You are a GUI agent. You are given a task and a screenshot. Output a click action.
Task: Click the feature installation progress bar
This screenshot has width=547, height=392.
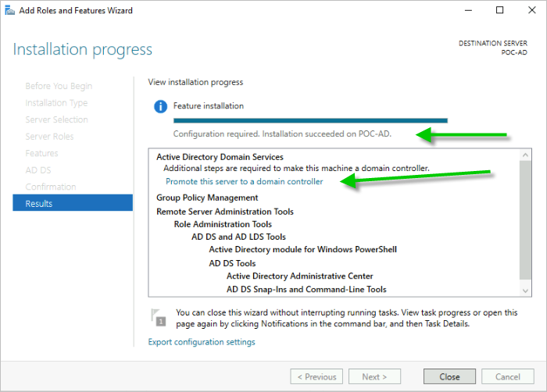point(310,121)
